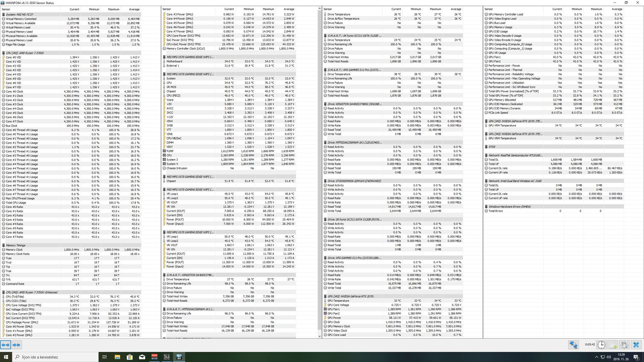
Task: Click the scrollbar up arrow of the second panel
Action: point(319,9)
